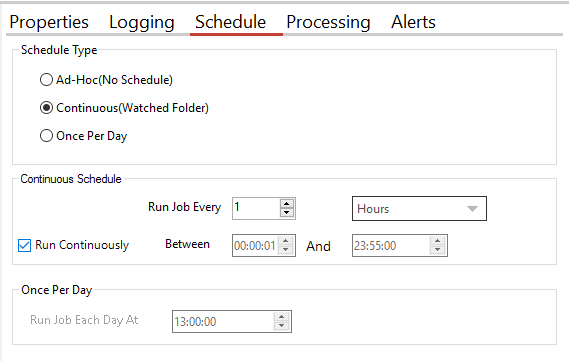The height and width of the screenshot is (361, 569).
Task: Decrease the Run Job Every value
Action: coord(287,213)
